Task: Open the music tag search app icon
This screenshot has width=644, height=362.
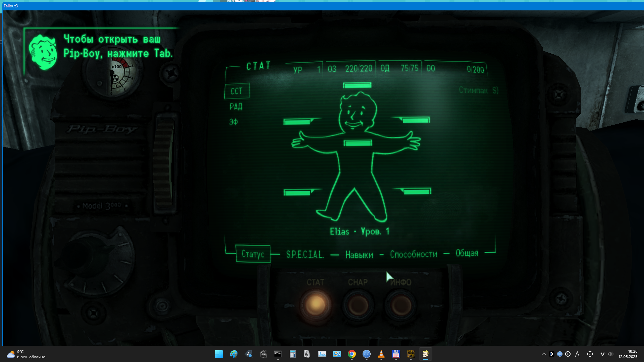Action: pos(249,354)
